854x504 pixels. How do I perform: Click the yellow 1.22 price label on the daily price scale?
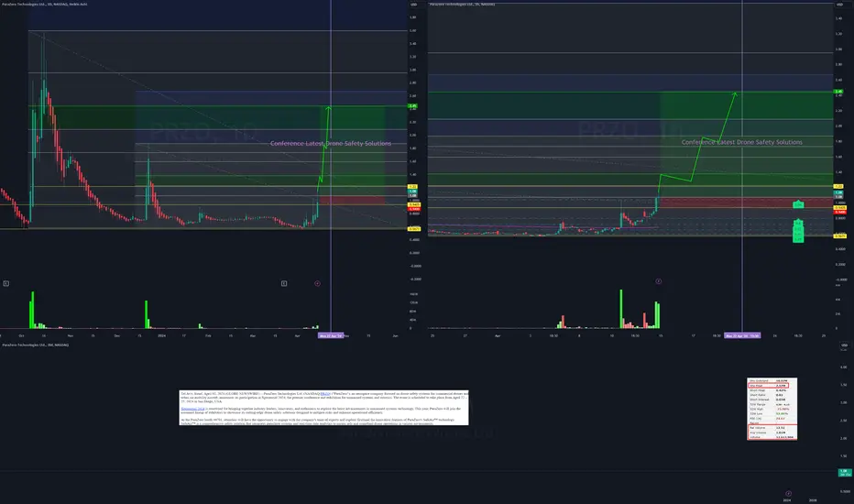tap(413, 187)
